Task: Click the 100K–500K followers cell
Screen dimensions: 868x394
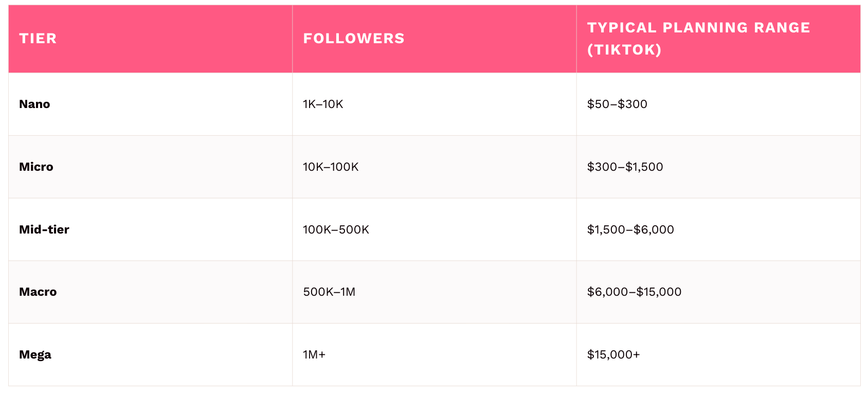Action: pos(336,229)
